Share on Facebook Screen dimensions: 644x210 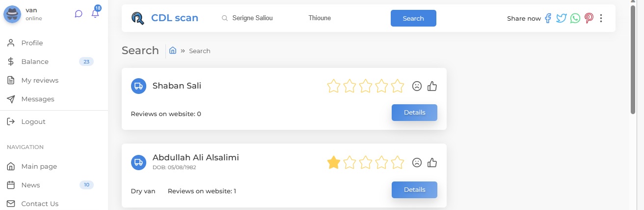[x=548, y=18]
